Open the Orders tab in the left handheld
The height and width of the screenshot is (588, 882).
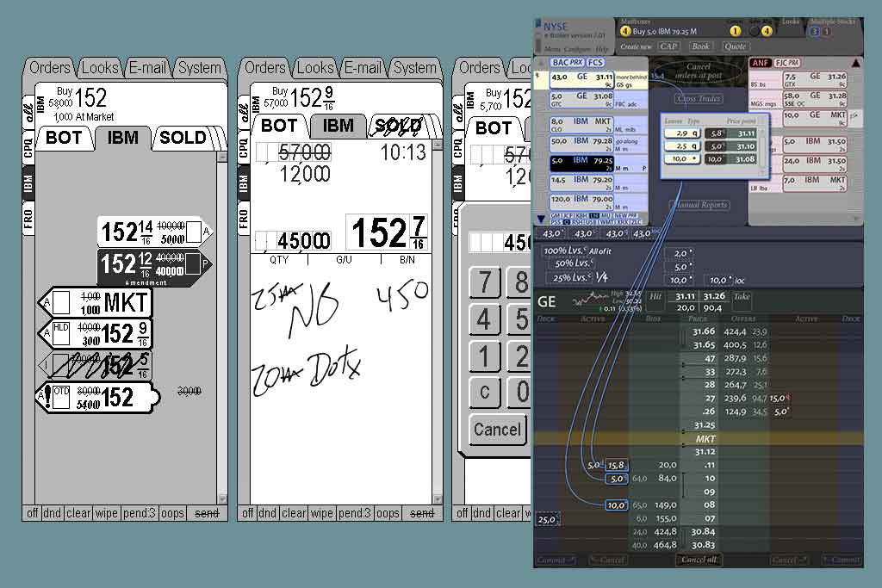[x=49, y=68]
